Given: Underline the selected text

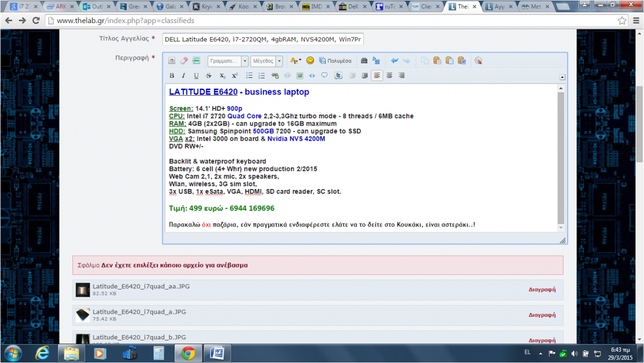Looking at the screenshot, I should [196, 76].
